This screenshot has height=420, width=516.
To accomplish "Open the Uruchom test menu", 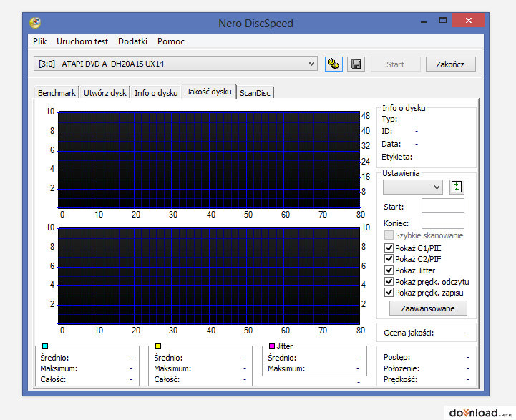I will coord(82,41).
